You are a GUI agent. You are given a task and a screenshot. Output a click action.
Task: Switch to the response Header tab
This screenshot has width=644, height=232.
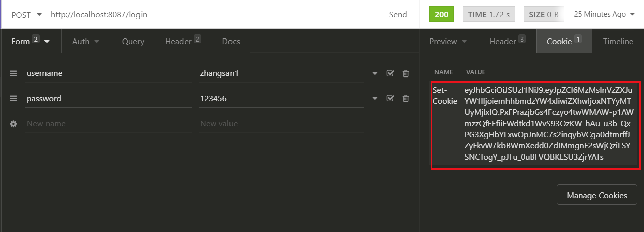[508, 42]
